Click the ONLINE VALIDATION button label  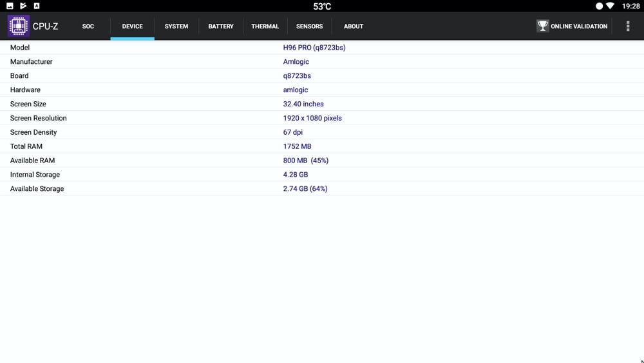579,26
